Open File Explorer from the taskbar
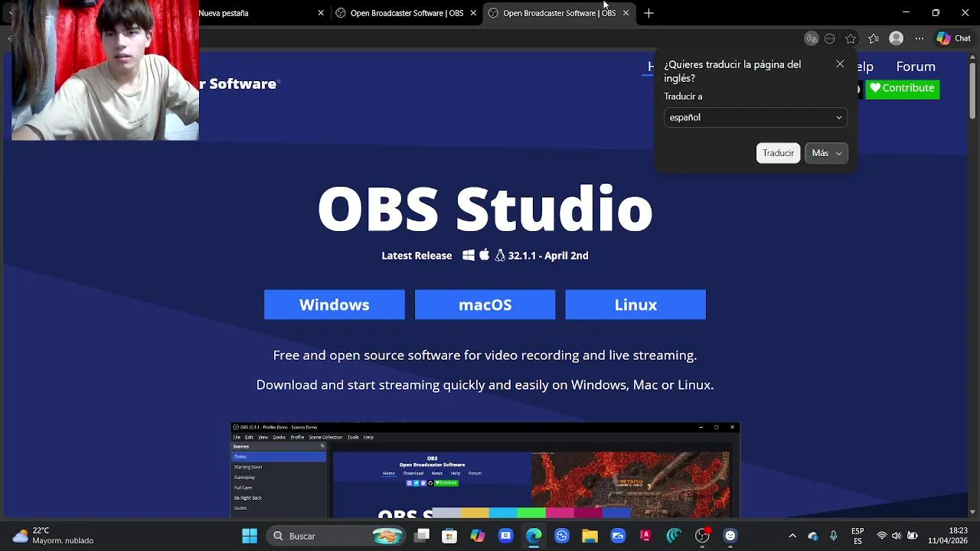Image resolution: width=980 pixels, height=551 pixels. tap(590, 536)
